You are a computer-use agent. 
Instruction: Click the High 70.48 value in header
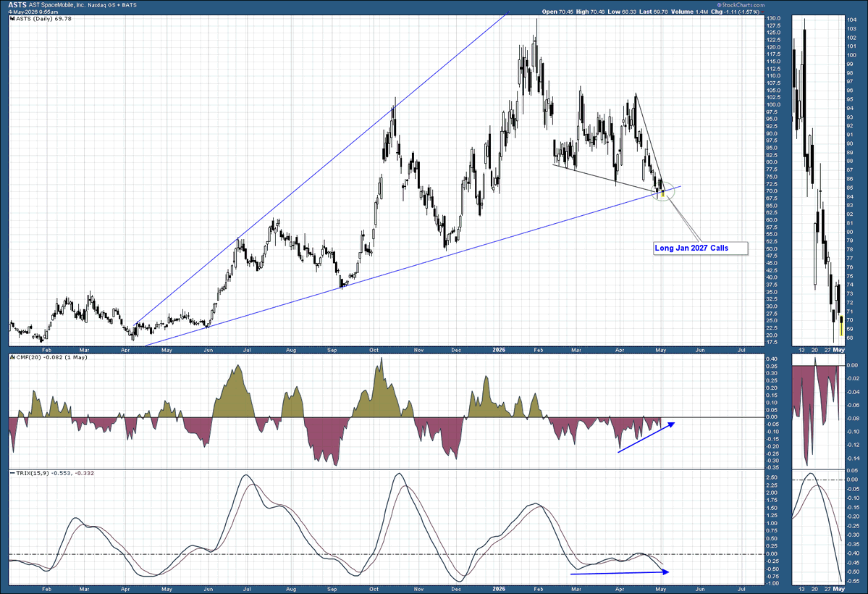click(591, 12)
